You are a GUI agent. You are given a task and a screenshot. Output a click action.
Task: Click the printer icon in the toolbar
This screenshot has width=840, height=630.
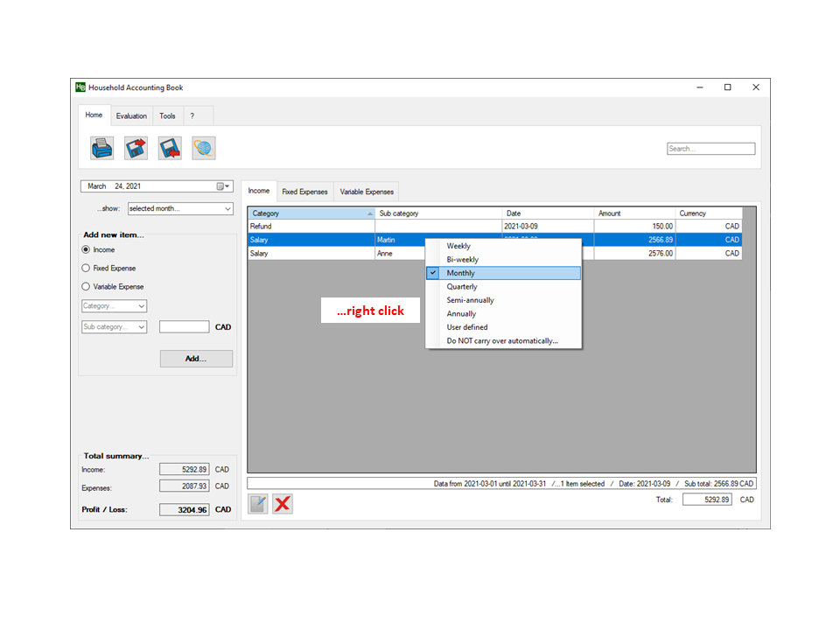pos(101,148)
